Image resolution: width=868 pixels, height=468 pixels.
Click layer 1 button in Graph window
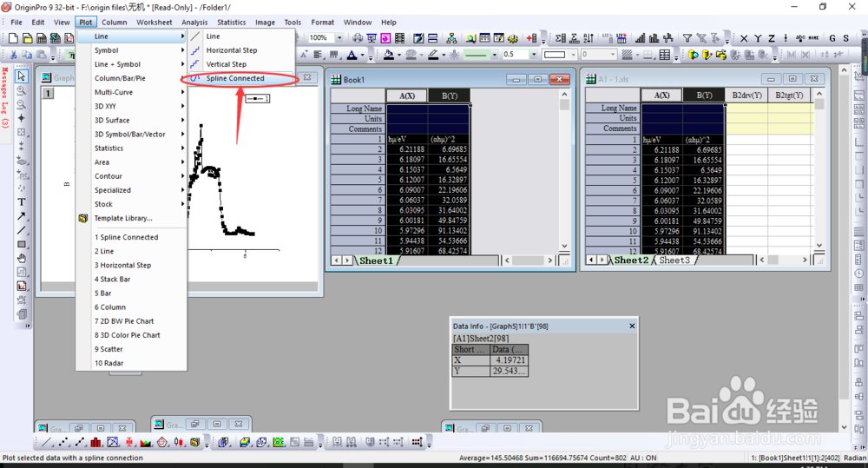[x=48, y=93]
